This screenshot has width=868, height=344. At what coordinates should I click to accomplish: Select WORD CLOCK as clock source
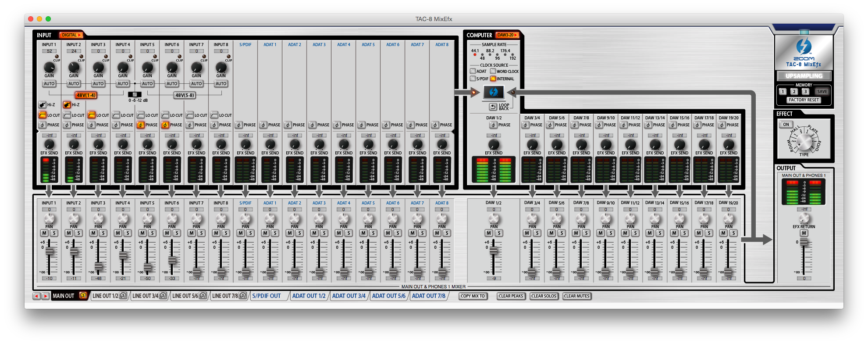tap(493, 71)
